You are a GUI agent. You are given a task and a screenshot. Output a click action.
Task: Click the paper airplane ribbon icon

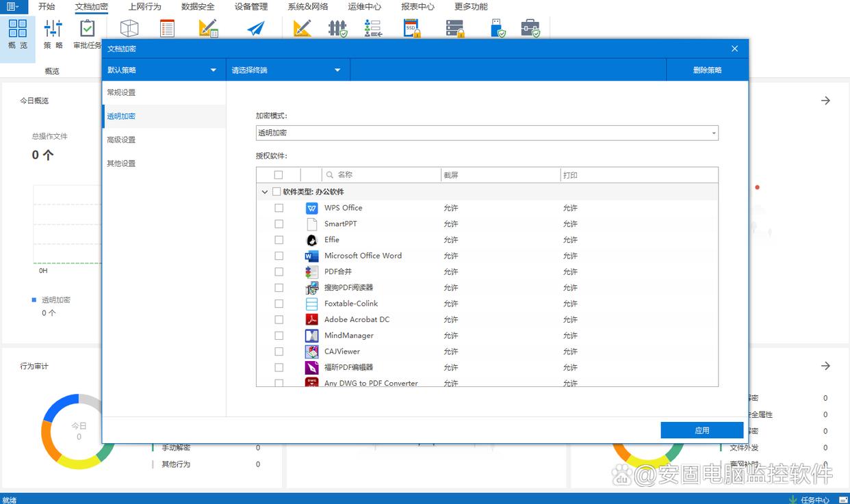[256, 29]
